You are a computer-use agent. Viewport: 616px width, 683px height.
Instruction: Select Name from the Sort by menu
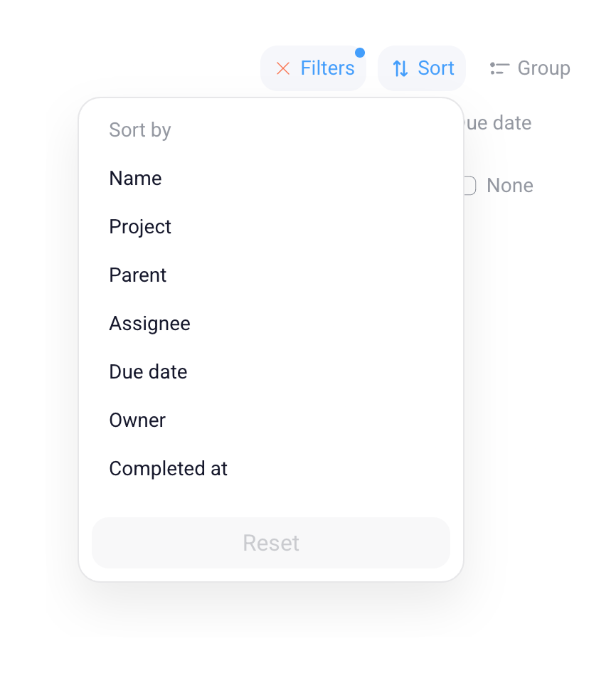click(x=135, y=178)
